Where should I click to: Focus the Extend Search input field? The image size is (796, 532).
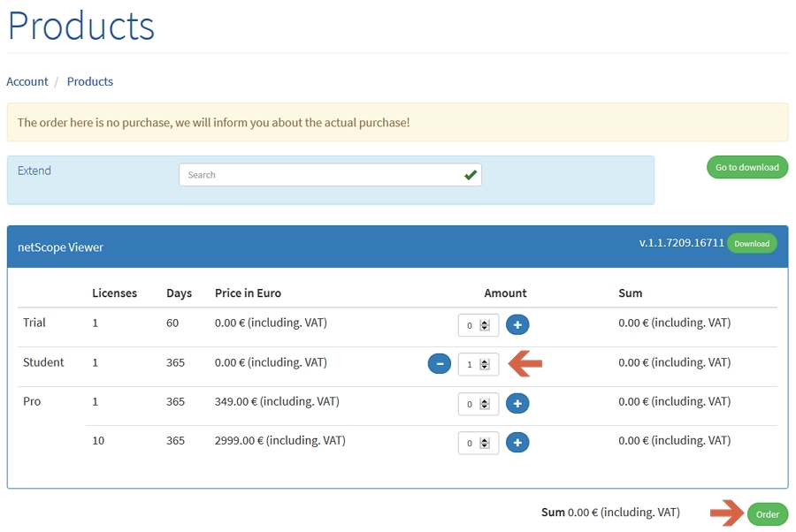330,174
